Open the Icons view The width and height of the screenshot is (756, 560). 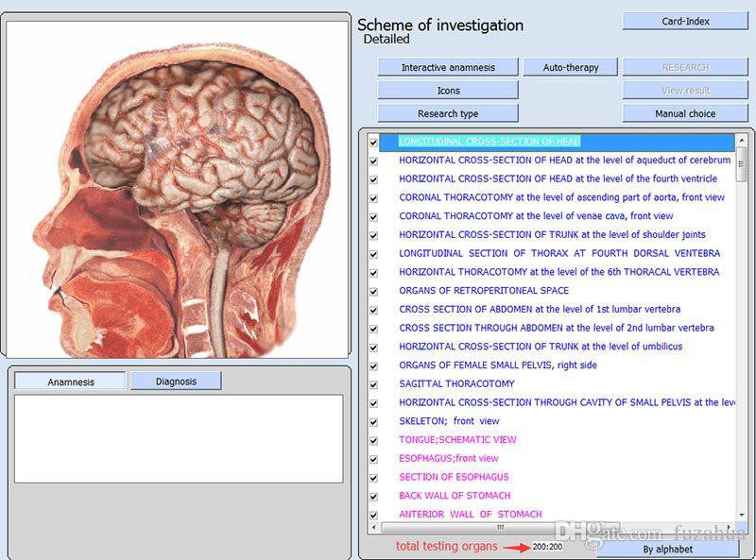tap(448, 91)
